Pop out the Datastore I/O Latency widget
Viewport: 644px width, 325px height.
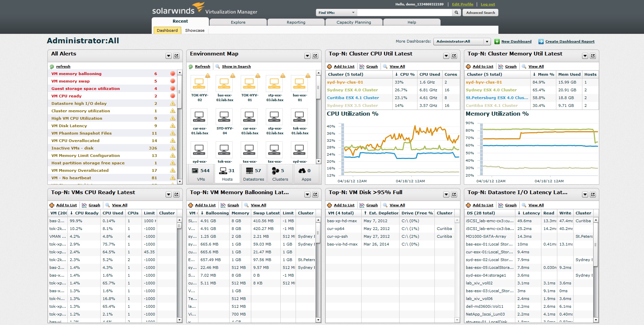[x=593, y=194]
